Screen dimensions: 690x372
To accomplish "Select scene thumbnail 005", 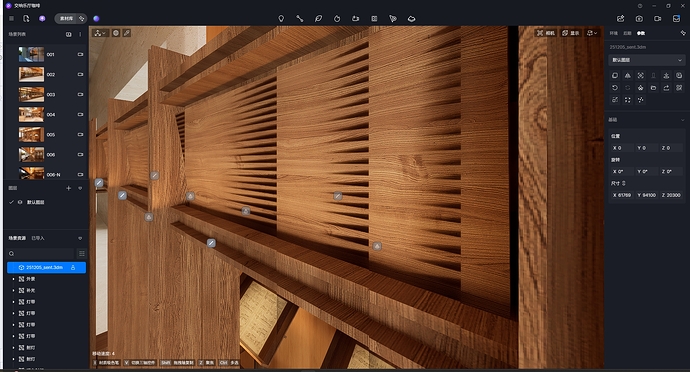I will pos(31,134).
